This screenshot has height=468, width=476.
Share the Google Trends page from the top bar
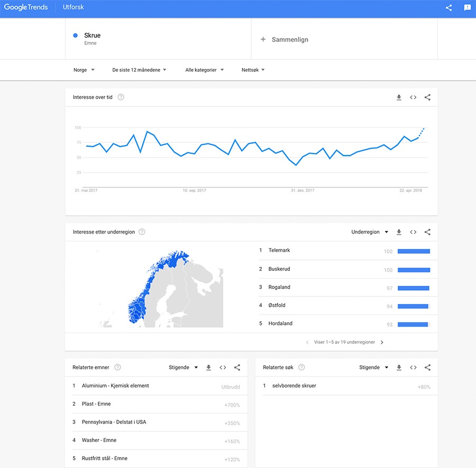click(448, 8)
